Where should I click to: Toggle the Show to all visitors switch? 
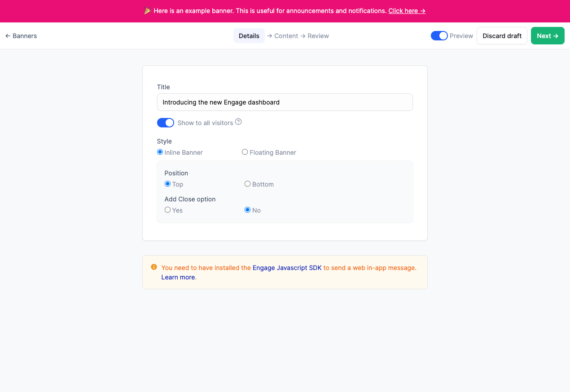coord(166,122)
